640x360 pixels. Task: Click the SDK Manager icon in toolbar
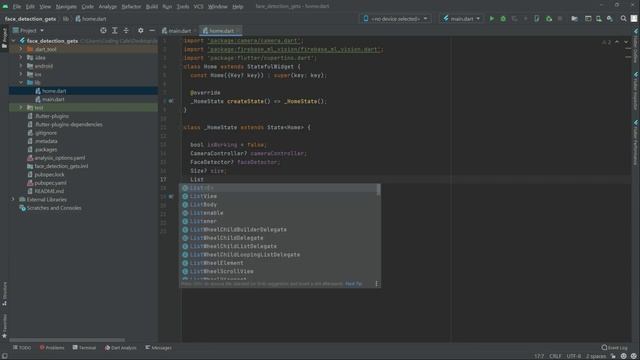[609, 19]
